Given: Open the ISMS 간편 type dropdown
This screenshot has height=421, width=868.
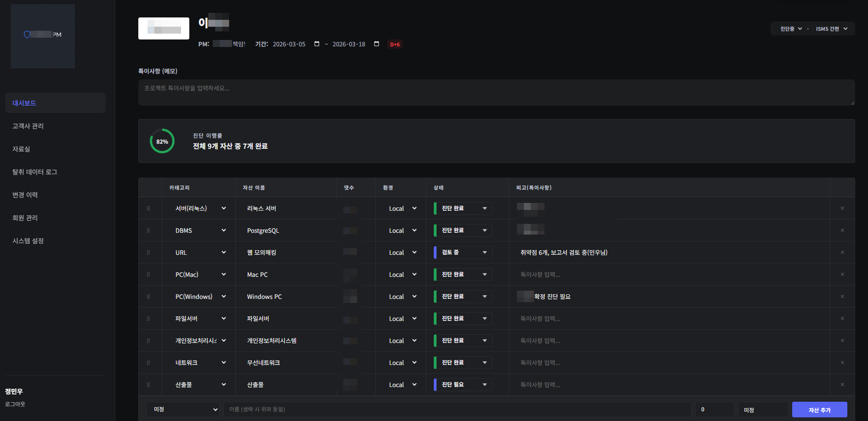Looking at the screenshot, I should (831, 29).
